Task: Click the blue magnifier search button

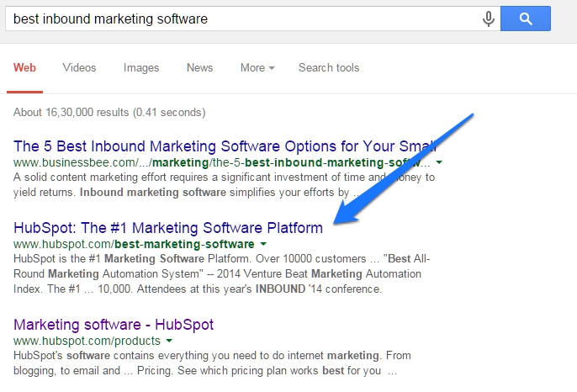Action: 526,19
